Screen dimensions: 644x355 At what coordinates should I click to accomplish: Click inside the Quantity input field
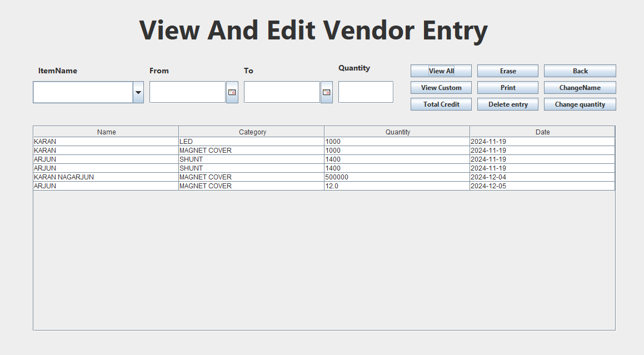click(366, 91)
